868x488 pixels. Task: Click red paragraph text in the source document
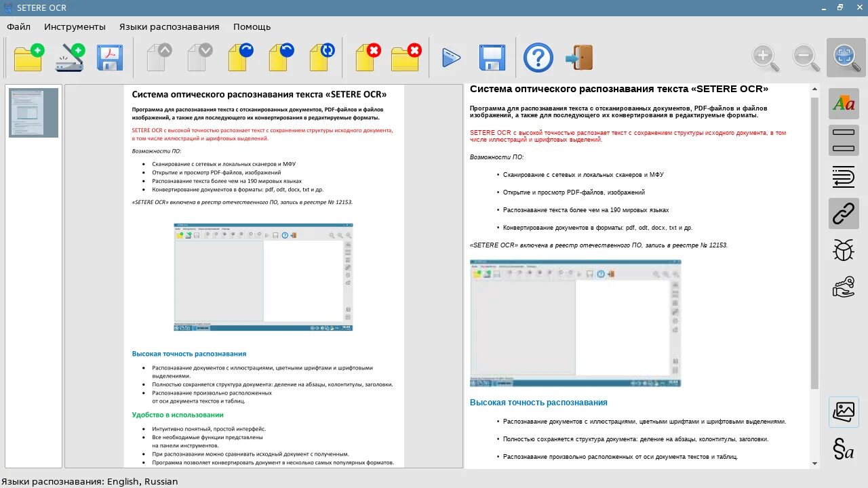(x=262, y=134)
